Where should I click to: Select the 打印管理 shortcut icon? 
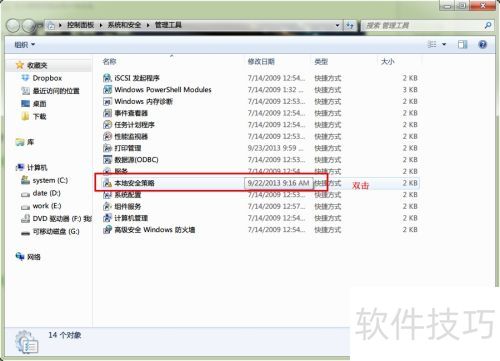tap(107, 148)
